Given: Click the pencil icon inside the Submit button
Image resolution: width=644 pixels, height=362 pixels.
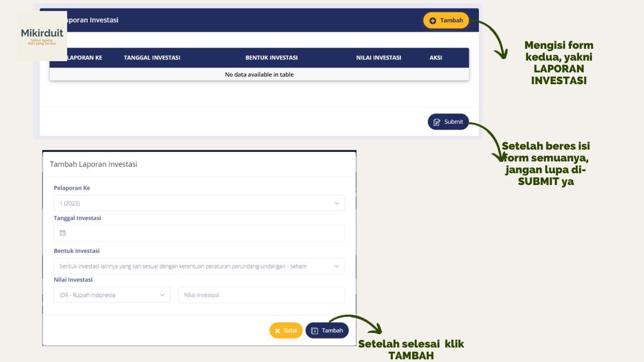Looking at the screenshot, I should coord(437,121).
